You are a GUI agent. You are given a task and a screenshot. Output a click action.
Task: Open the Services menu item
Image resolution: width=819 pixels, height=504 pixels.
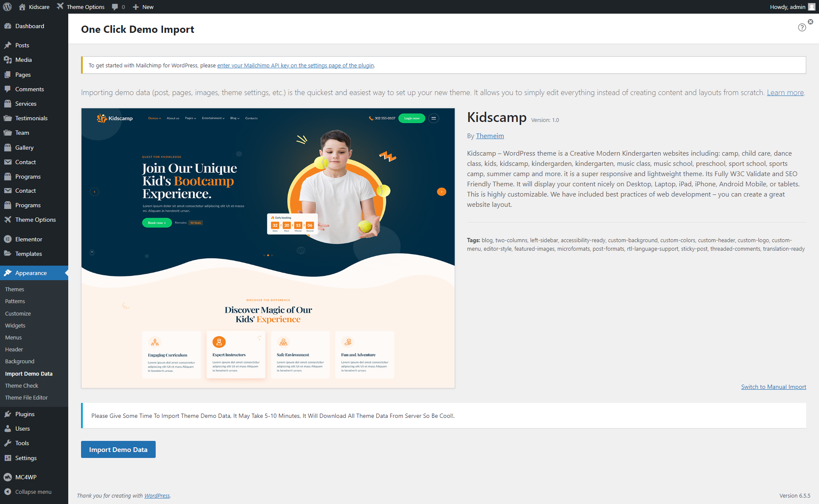pyautogui.click(x=26, y=104)
